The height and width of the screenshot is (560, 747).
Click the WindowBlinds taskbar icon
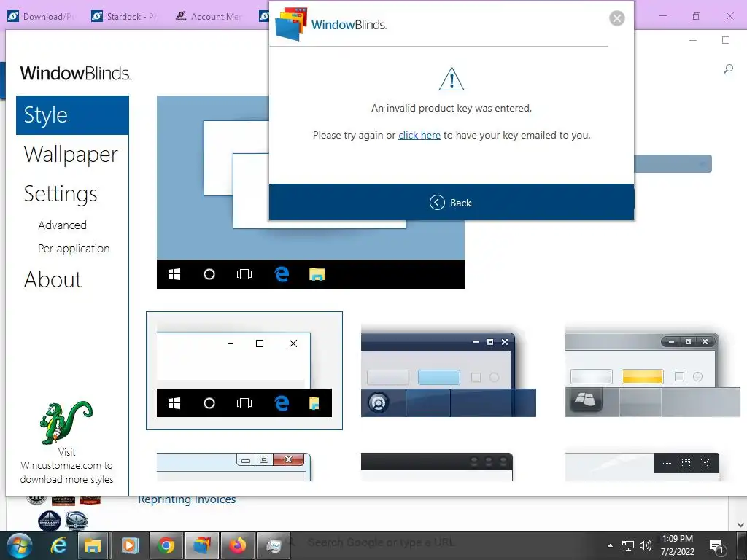pos(202,545)
